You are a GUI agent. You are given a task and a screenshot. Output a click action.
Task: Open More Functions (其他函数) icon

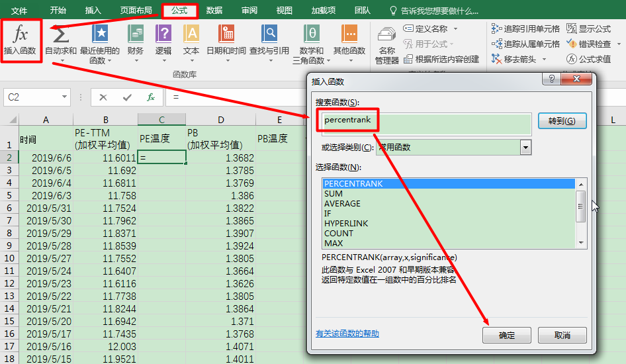click(349, 34)
